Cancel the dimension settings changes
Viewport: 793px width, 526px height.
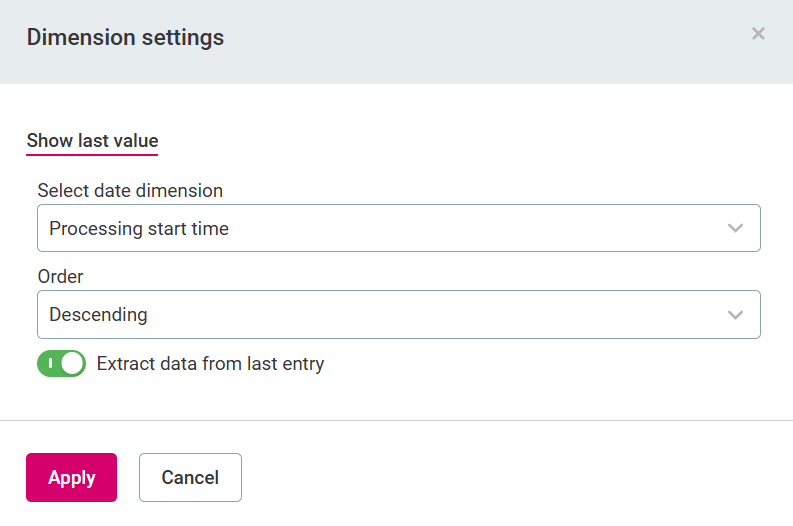pyautogui.click(x=190, y=478)
